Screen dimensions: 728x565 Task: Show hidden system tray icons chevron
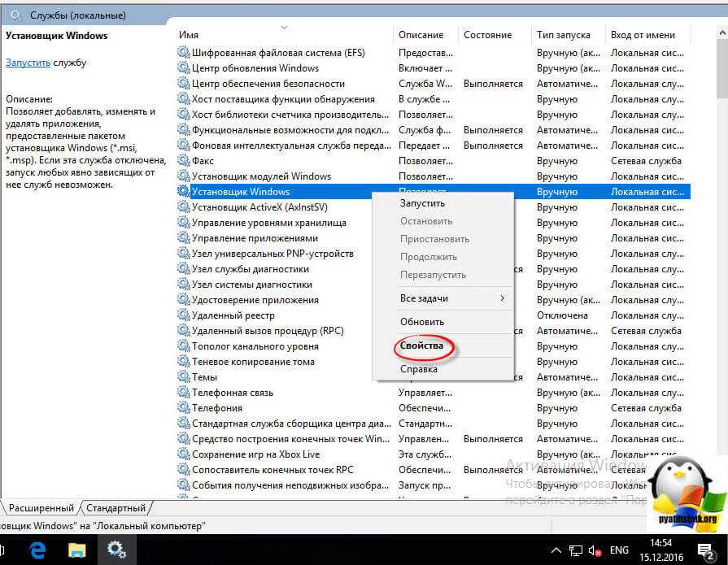coord(556,551)
